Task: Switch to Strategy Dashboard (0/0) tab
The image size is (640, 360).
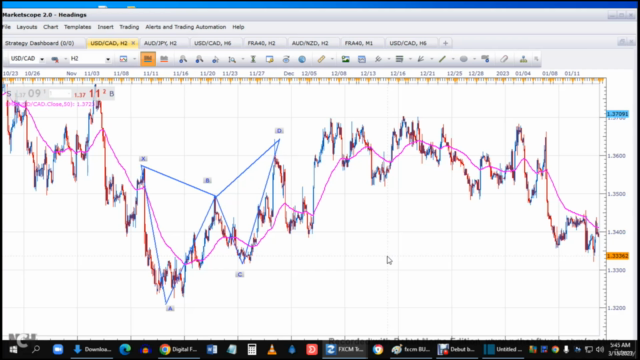Action: coord(40,43)
